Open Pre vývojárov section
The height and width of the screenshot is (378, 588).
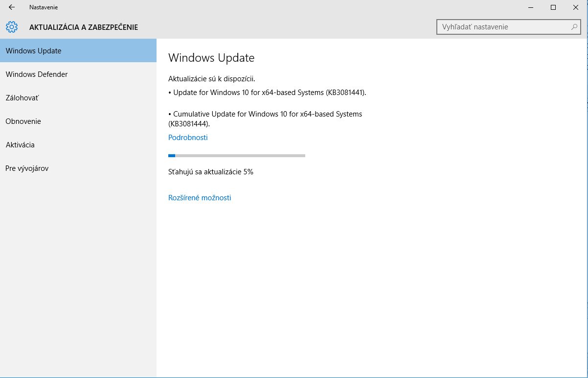[78, 168]
